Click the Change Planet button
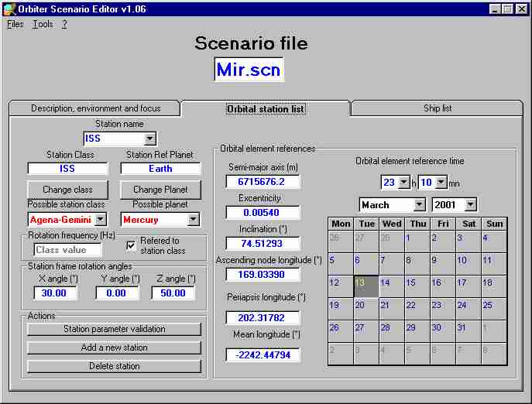The image size is (532, 404). [x=160, y=190]
